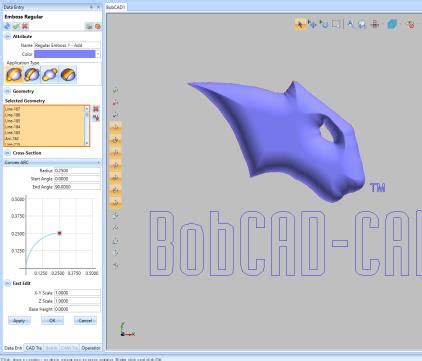Pin the Data Entry panel
The image size is (422, 361).
coord(91,7)
